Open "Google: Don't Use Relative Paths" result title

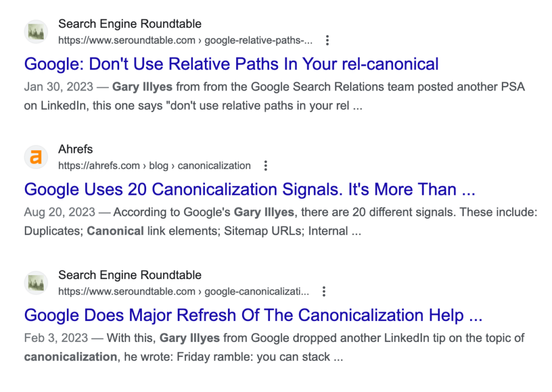(231, 64)
